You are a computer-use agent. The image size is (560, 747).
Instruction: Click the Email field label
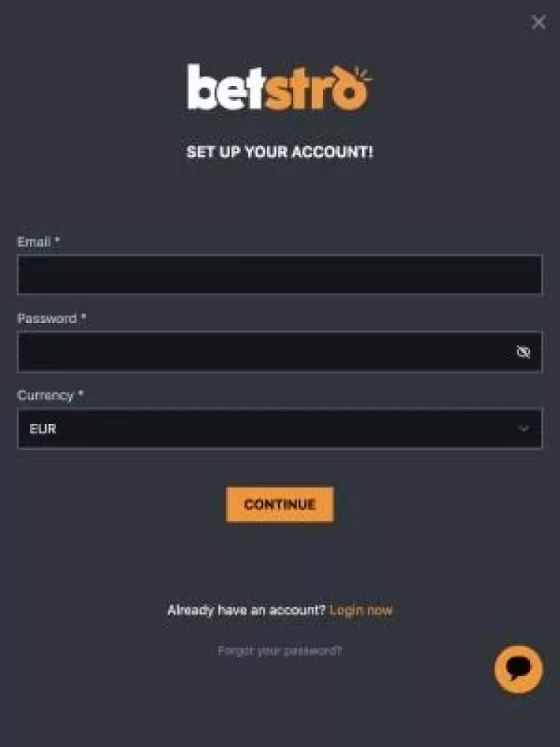34,242
